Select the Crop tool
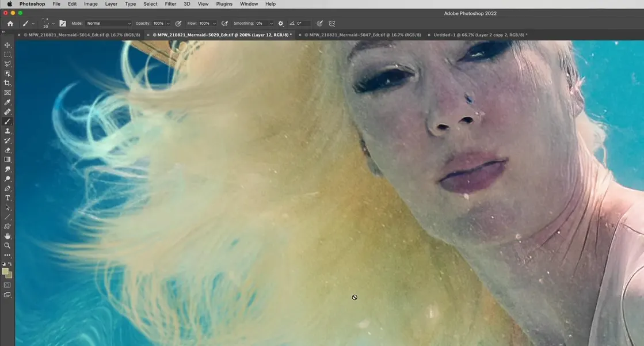644x346 pixels. pyautogui.click(x=7, y=83)
